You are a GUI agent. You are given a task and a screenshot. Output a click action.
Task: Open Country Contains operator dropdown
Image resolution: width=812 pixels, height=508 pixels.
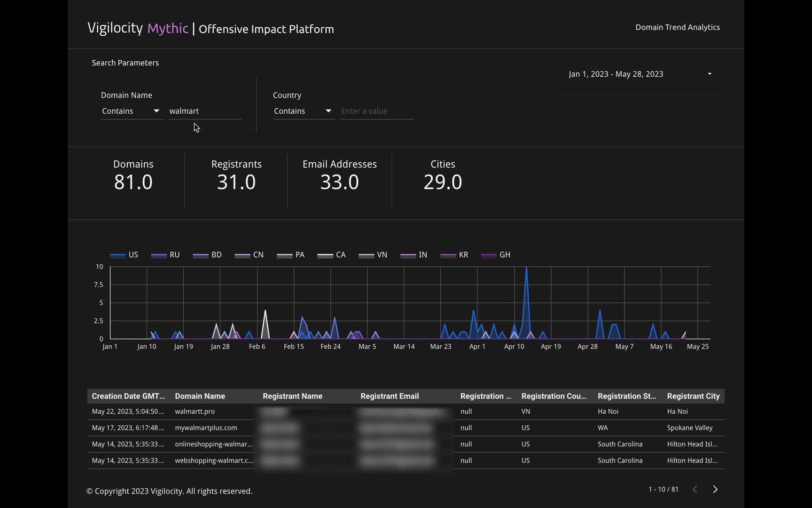[x=303, y=111]
